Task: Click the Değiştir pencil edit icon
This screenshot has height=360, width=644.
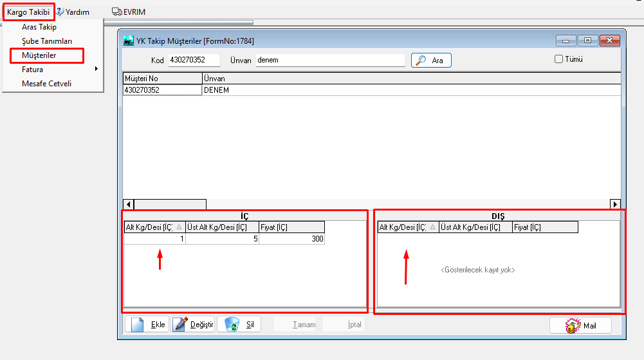Action: point(180,325)
